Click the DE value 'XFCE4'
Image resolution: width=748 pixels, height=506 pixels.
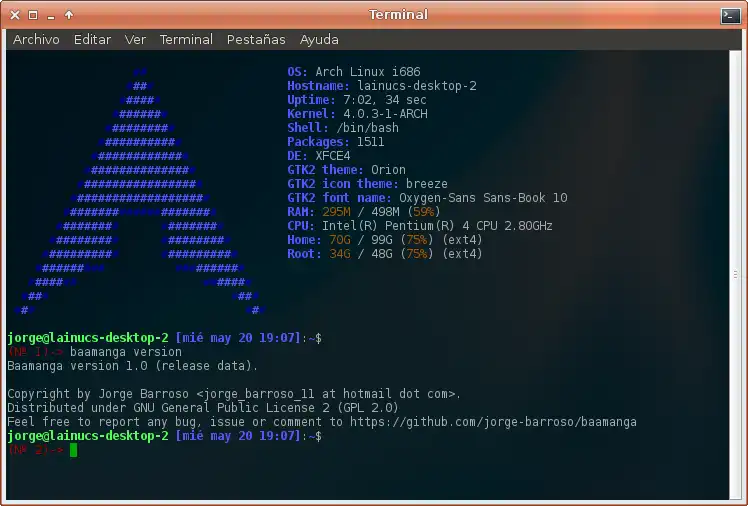click(x=333, y=156)
